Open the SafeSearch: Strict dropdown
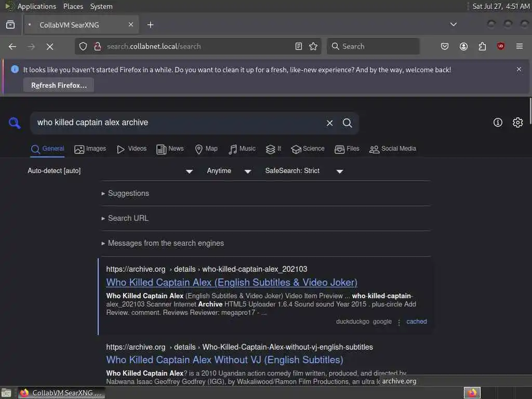Viewport: 532px width, 399px height. click(x=304, y=171)
